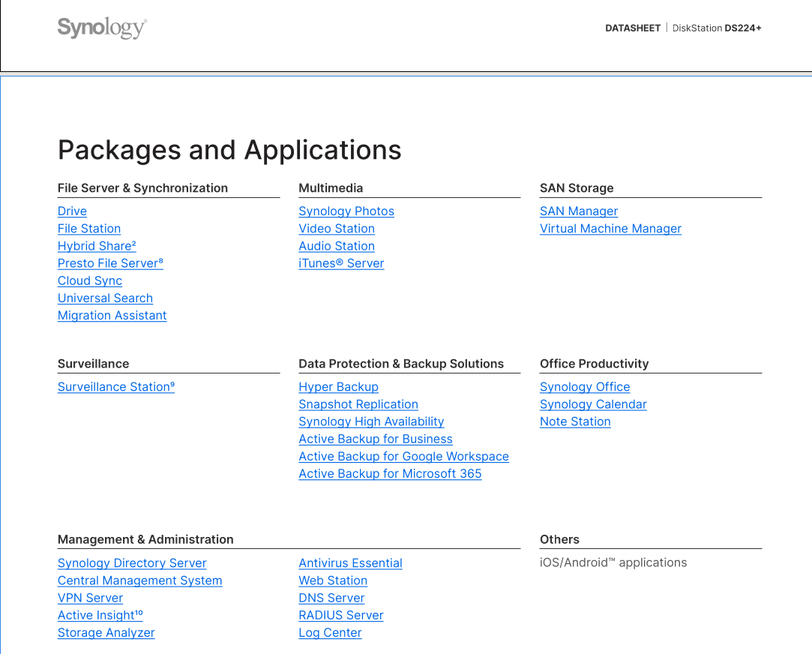This screenshot has height=654, width=812.
Task: Select the Office Productivity heading
Action: [x=594, y=364]
